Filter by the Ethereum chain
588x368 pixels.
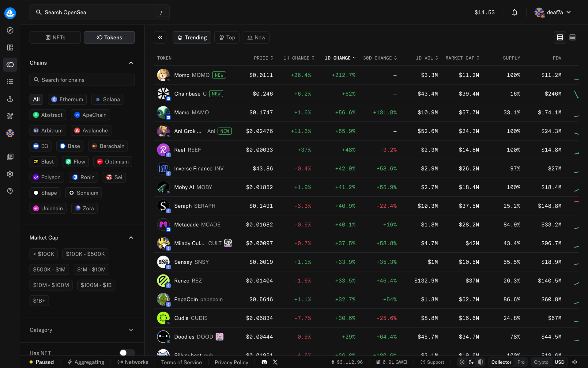coord(67,99)
